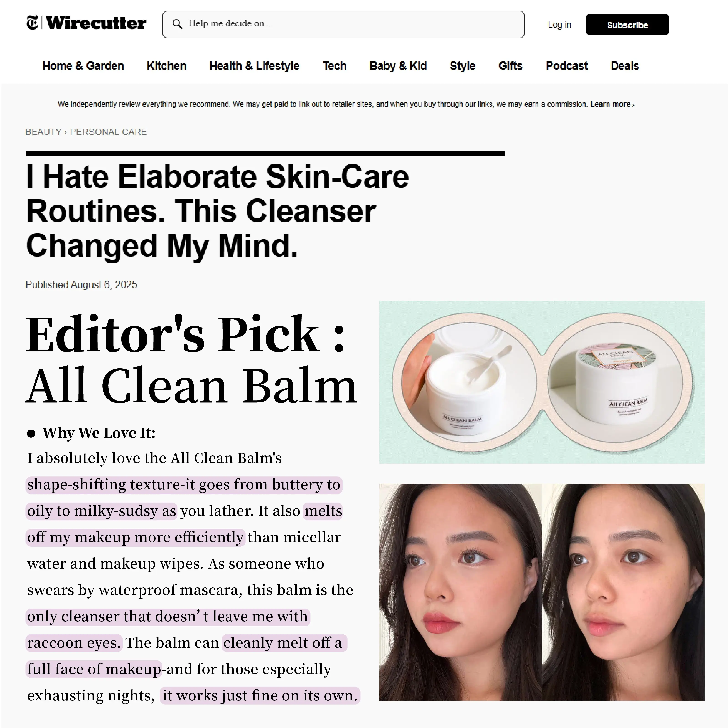728x728 pixels.
Task: Click the PERSONAL CARE breadcrumb link
Action: click(x=109, y=132)
